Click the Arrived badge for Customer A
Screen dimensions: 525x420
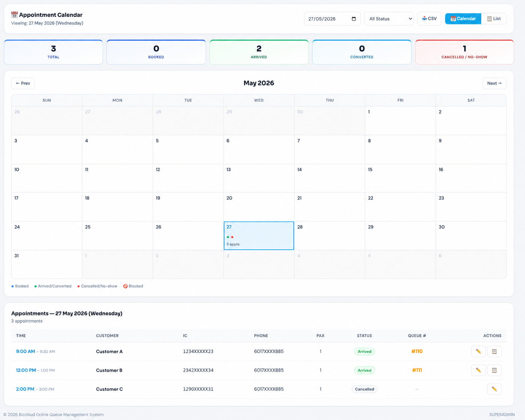(x=364, y=351)
